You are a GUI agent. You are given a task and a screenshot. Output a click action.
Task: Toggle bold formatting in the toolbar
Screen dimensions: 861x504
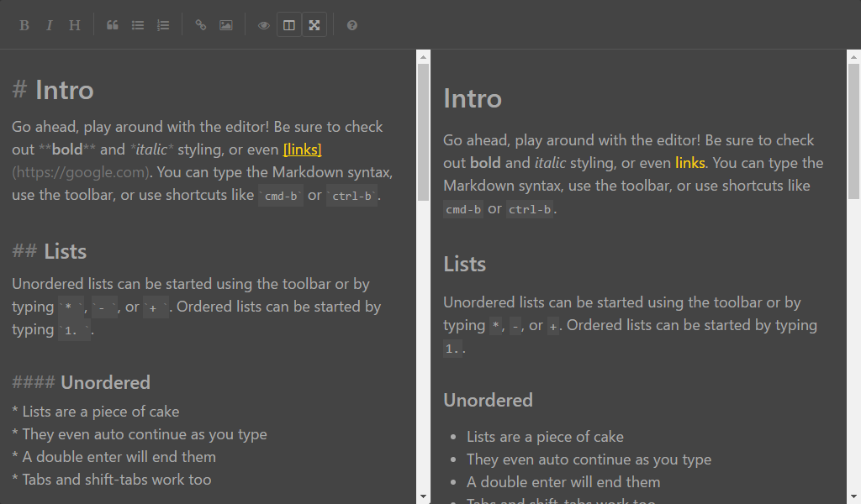pos(24,25)
